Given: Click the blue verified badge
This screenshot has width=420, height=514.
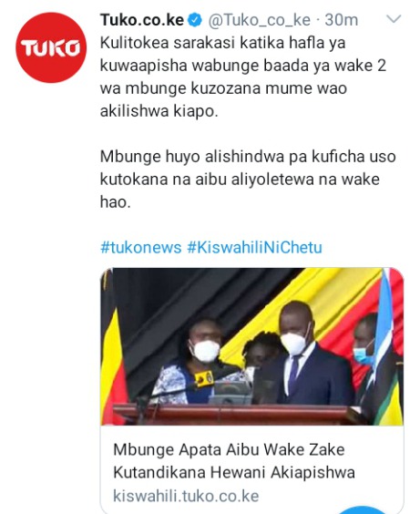Looking at the screenshot, I should [x=194, y=20].
